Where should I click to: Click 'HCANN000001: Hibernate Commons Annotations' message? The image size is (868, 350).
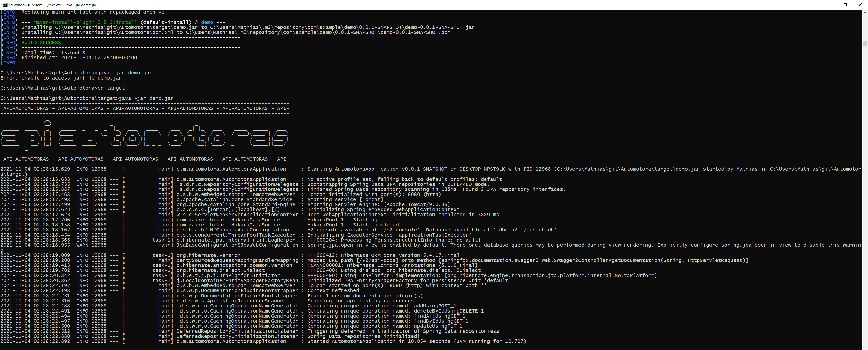pos(392,265)
